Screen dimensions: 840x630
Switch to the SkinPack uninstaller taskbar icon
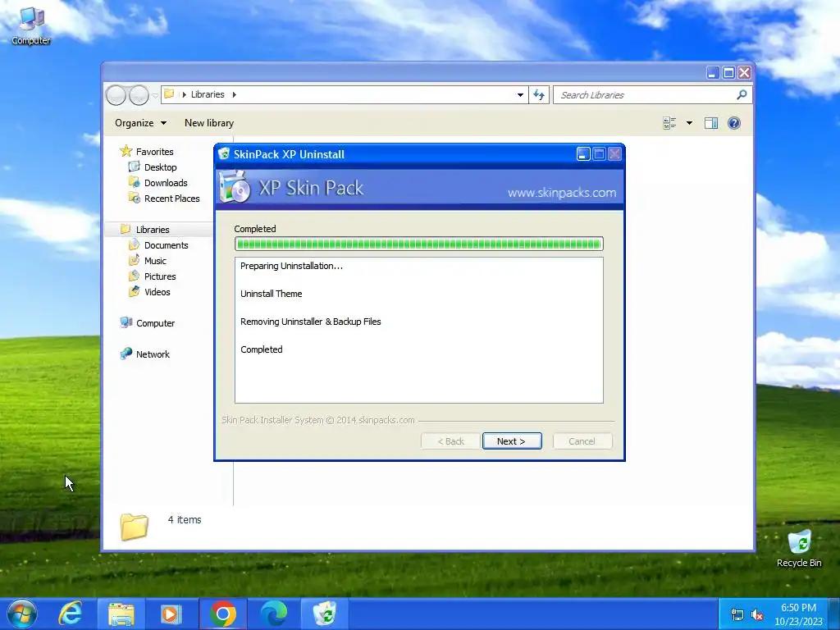point(324,614)
